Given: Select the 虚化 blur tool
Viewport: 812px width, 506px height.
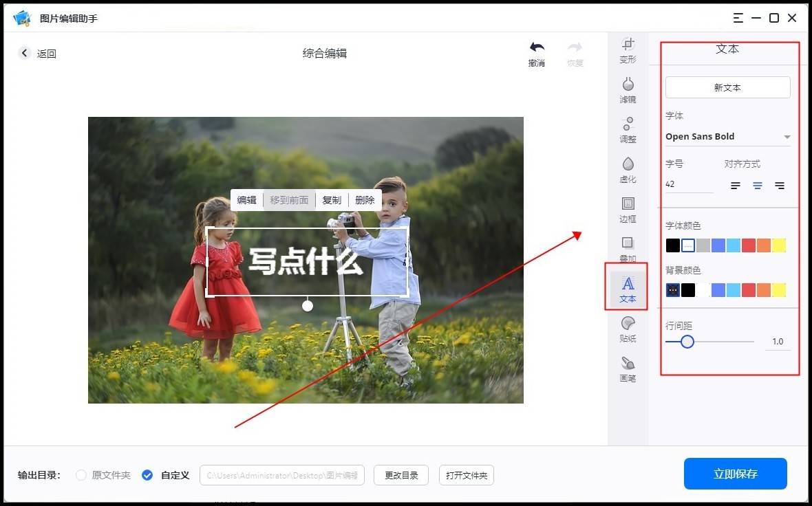Looking at the screenshot, I should tap(628, 170).
